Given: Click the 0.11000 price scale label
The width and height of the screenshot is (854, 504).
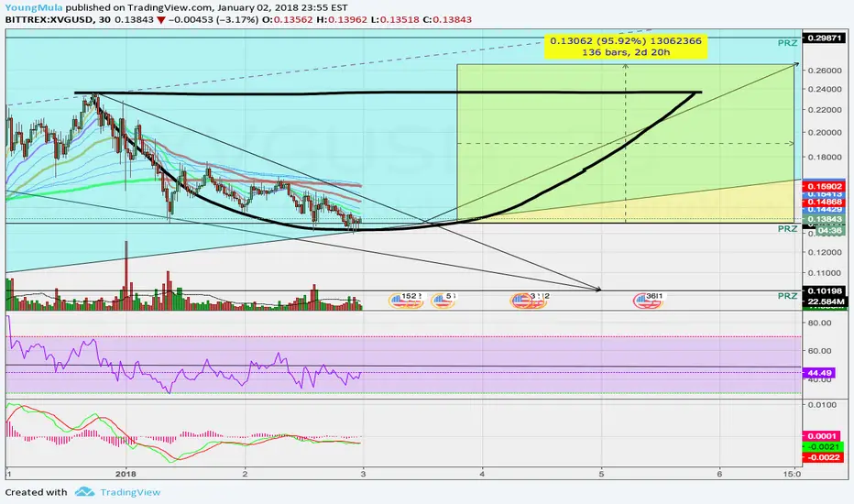Looking at the screenshot, I should click(x=824, y=273).
